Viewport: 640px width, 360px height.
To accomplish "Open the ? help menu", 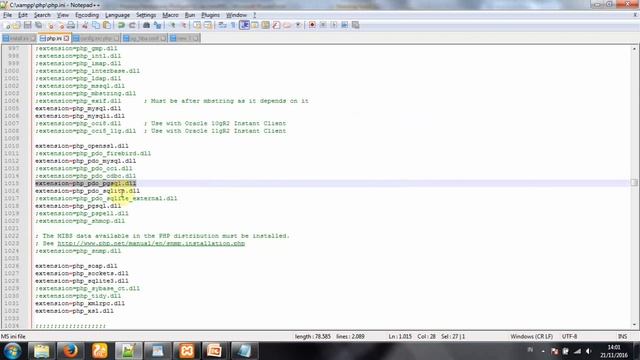I will pyautogui.click(x=254, y=15).
